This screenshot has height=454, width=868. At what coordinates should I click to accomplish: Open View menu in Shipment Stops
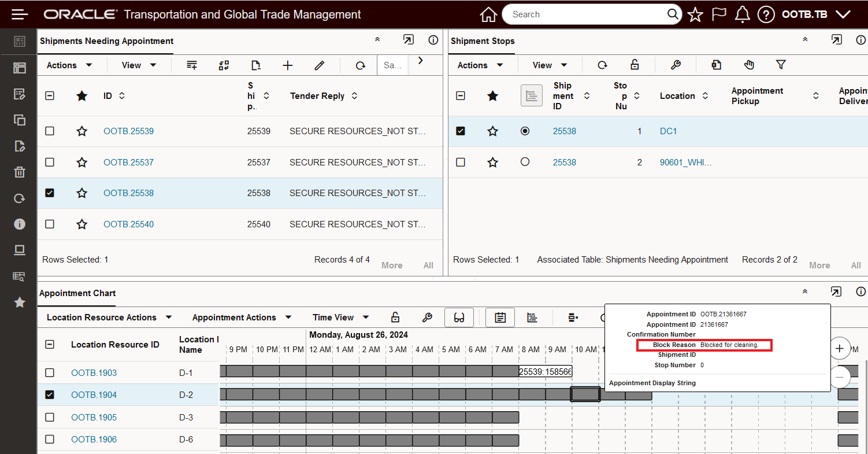coord(550,65)
